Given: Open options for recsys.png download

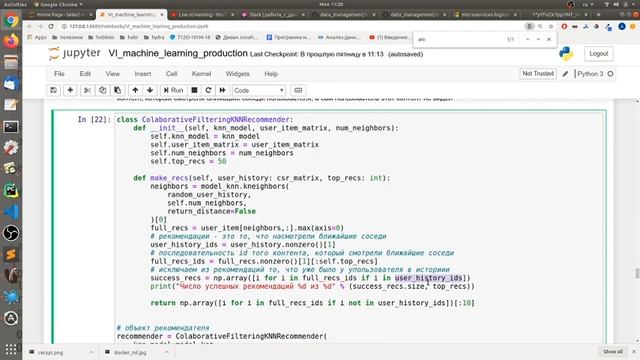Looking at the screenshot, I should pyautogui.click(x=91, y=352).
